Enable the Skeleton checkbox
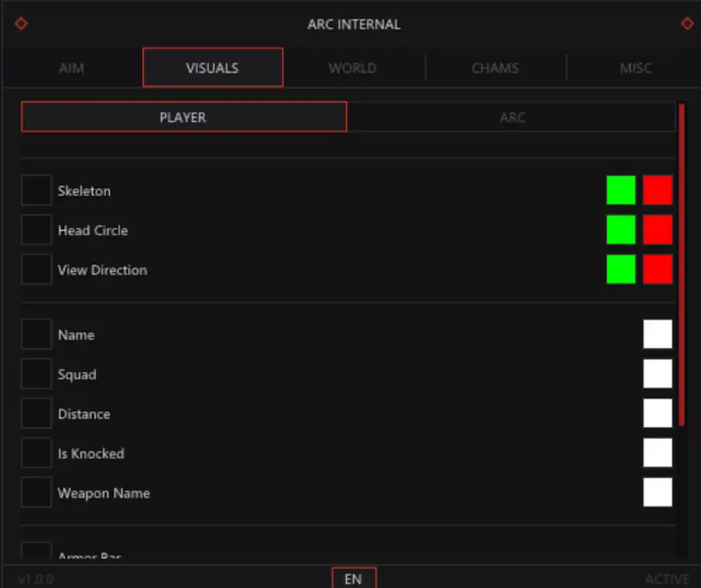The width and height of the screenshot is (701, 588). pyautogui.click(x=36, y=191)
